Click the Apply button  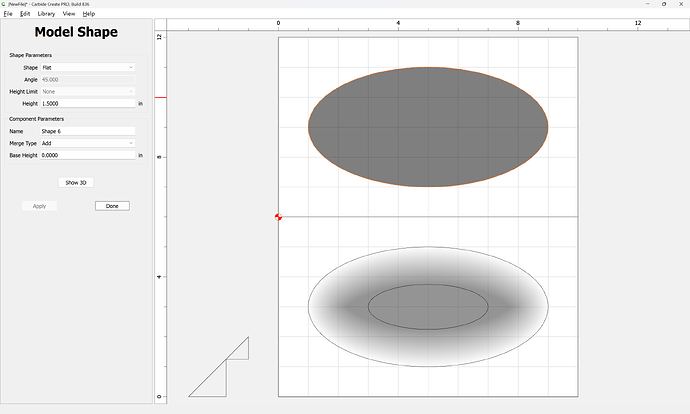[x=39, y=206]
